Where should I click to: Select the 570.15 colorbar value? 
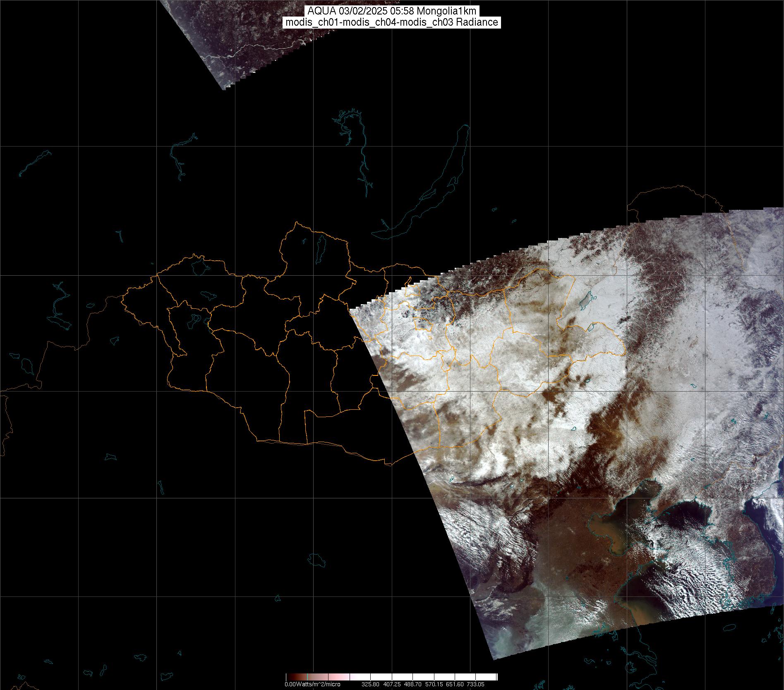tap(434, 685)
